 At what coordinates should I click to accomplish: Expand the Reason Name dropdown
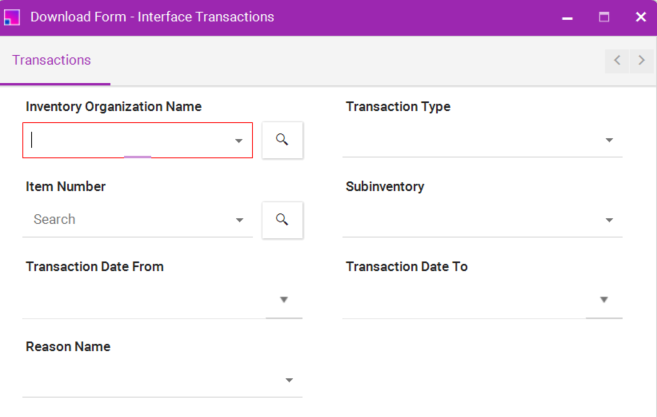(x=289, y=380)
